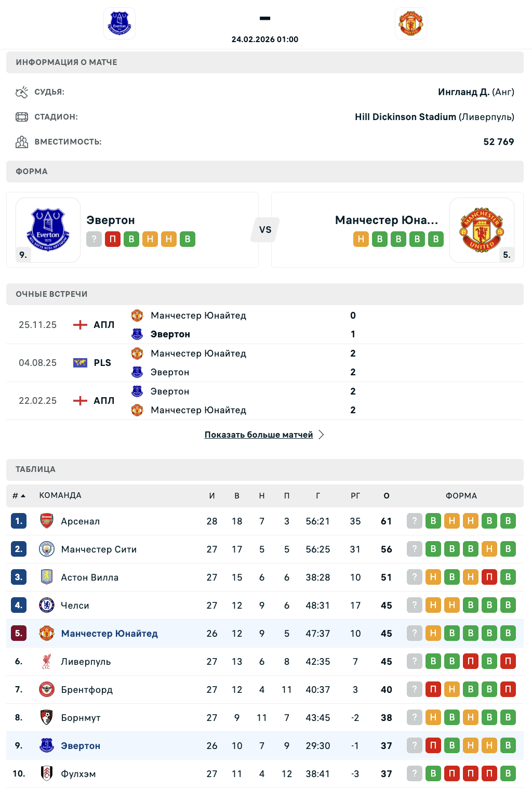Open the Показать больше матчей link
This screenshot has height=788, width=532.
point(259,435)
